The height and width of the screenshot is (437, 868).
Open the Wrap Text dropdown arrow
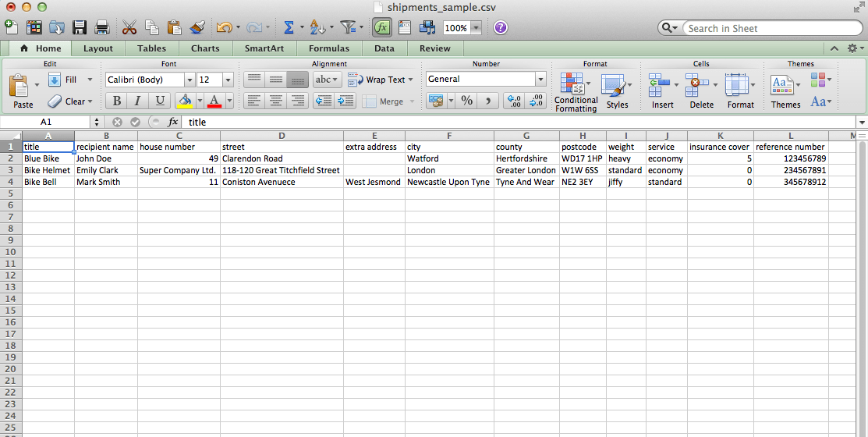click(x=410, y=80)
